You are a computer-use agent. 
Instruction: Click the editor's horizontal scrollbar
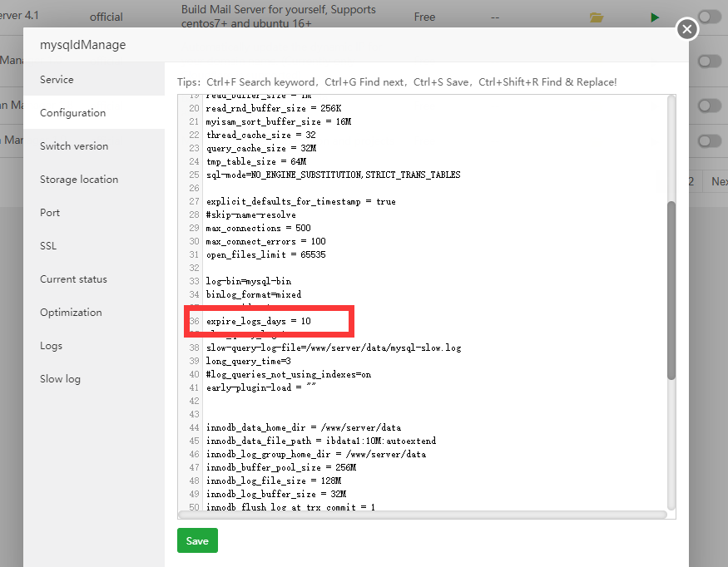(423, 515)
